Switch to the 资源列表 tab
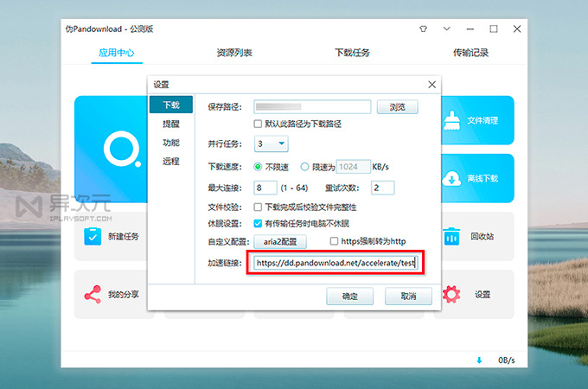This screenshot has width=588, height=389. click(x=234, y=53)
